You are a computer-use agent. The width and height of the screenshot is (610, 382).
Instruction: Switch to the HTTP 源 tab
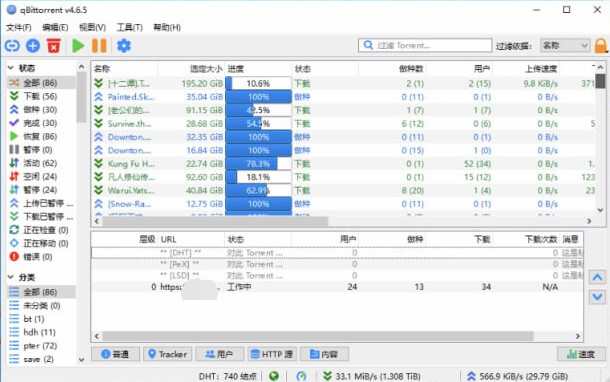[x=272, y=354]
